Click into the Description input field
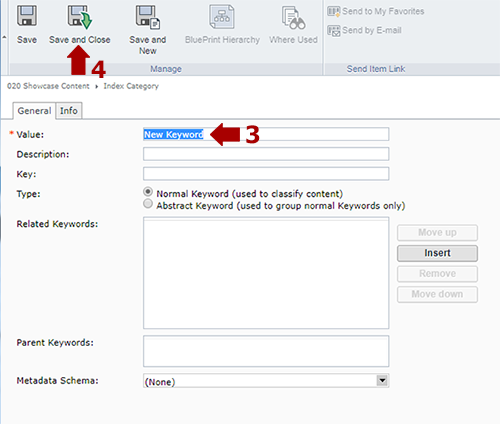The image size is (500, 424). pos(266,154)
